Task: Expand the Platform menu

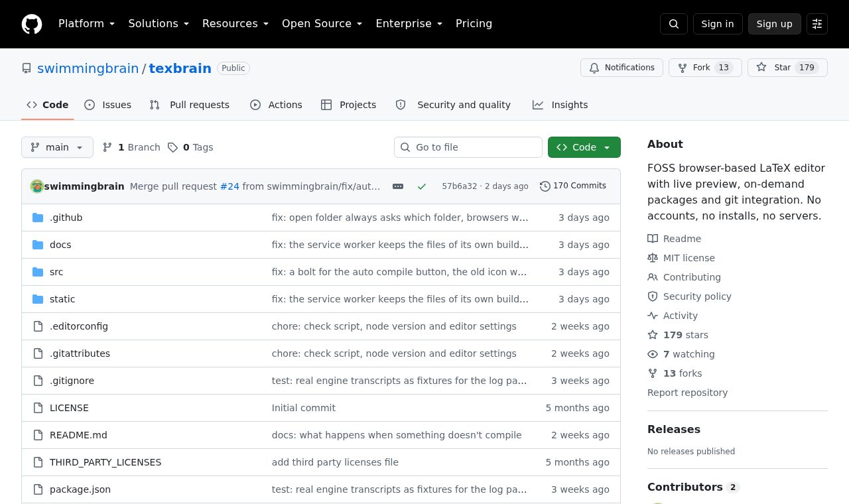Action: point(87,24)
